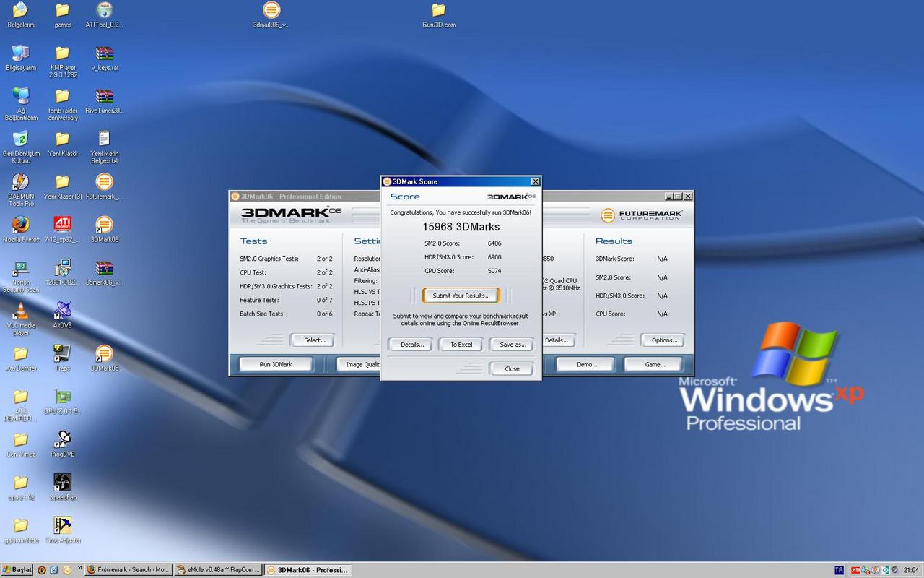Open the Bilgisayarım desktop icon
Viewport: 924px width, 578px height.
[x=21, y=58]
